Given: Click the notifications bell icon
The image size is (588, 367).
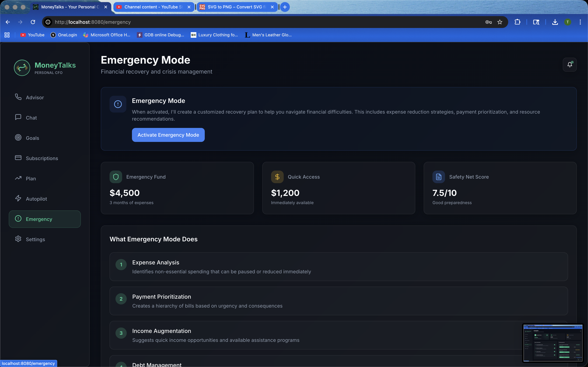Looking at the screenshot, I should click(569, 64).
